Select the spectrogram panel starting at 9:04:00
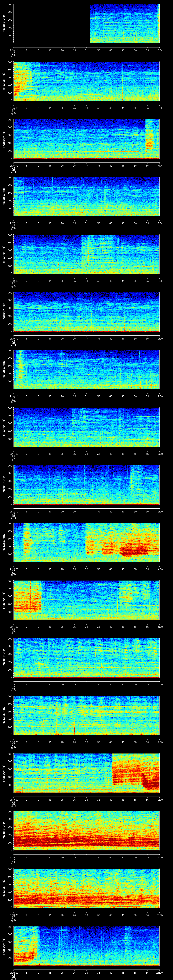 pyautogui.click(x=87, y=24)
